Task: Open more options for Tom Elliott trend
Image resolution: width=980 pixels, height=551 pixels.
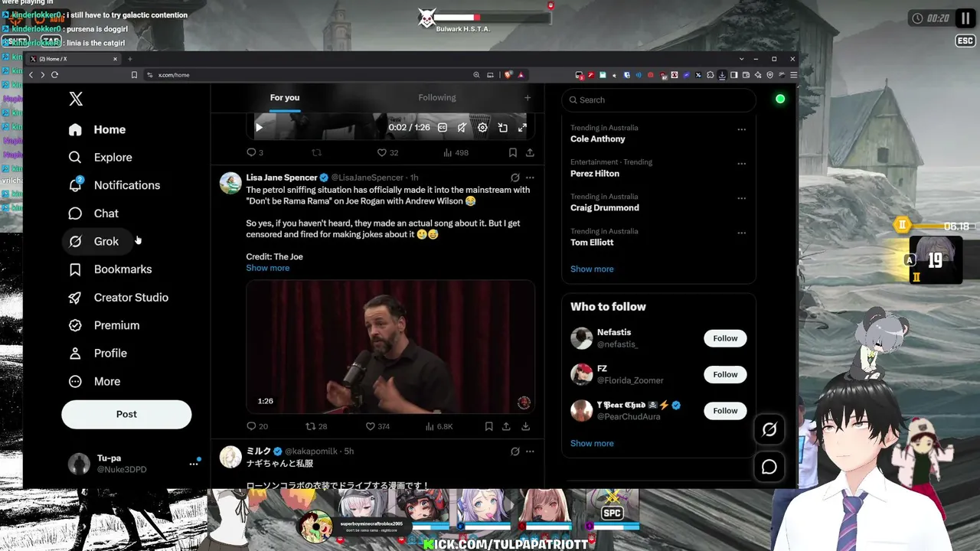Action: [x=741, y=233]
